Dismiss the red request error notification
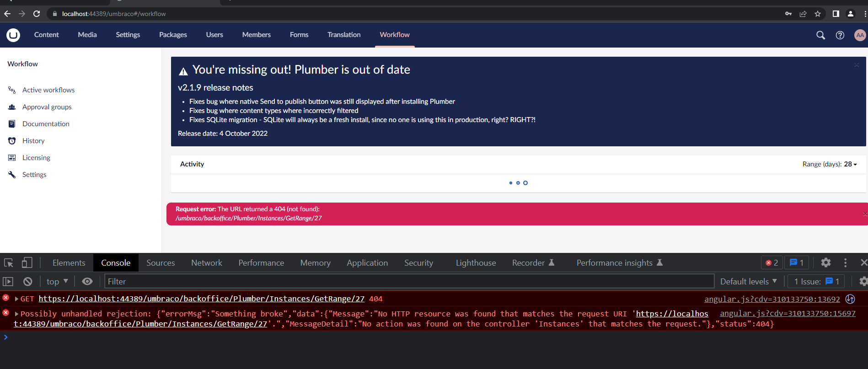Image resolution: width=868 pixels, height=369 pixels. pos(865,214)
